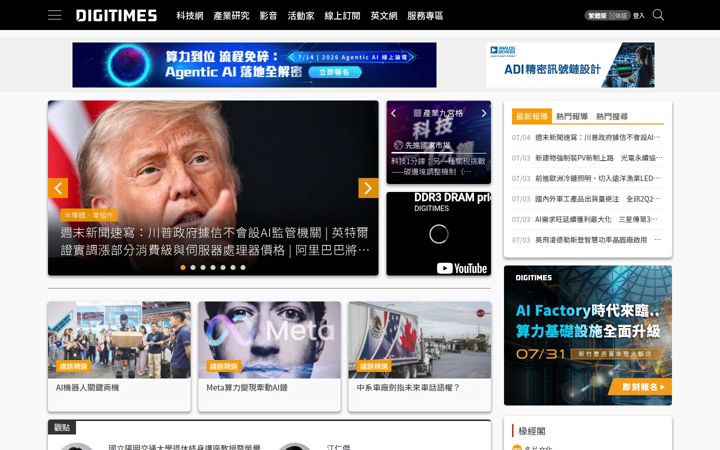Select the 最新報導 tab

coord(532,116)
